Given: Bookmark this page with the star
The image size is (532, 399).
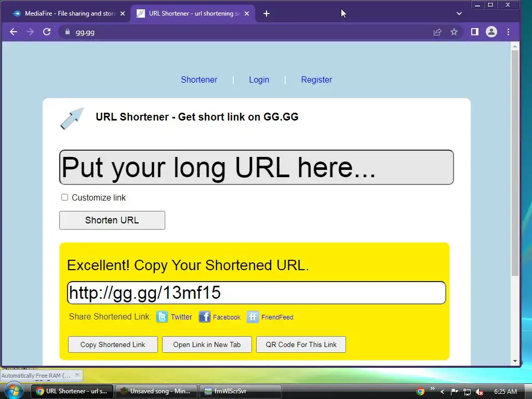Looking at the screenshot, I should 454,32.
